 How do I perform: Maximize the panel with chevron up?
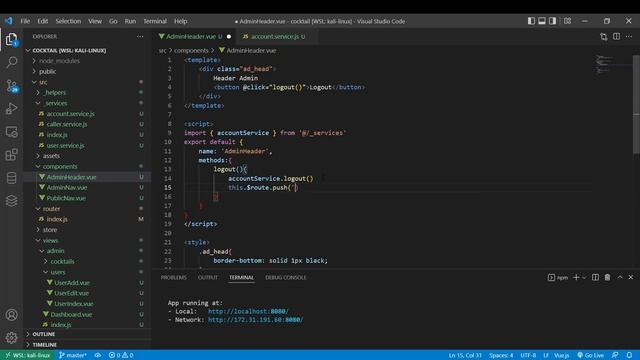620,277
